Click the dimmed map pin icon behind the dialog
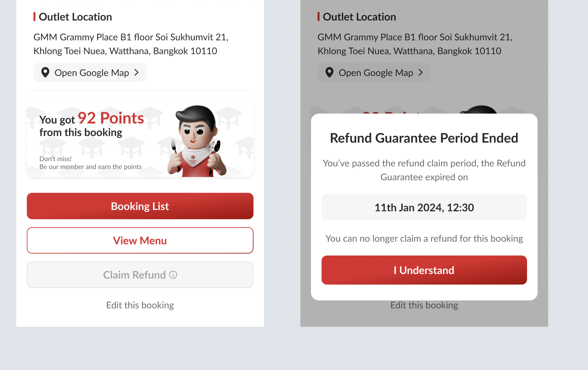588x370 pixels. (x=329, y=72)
